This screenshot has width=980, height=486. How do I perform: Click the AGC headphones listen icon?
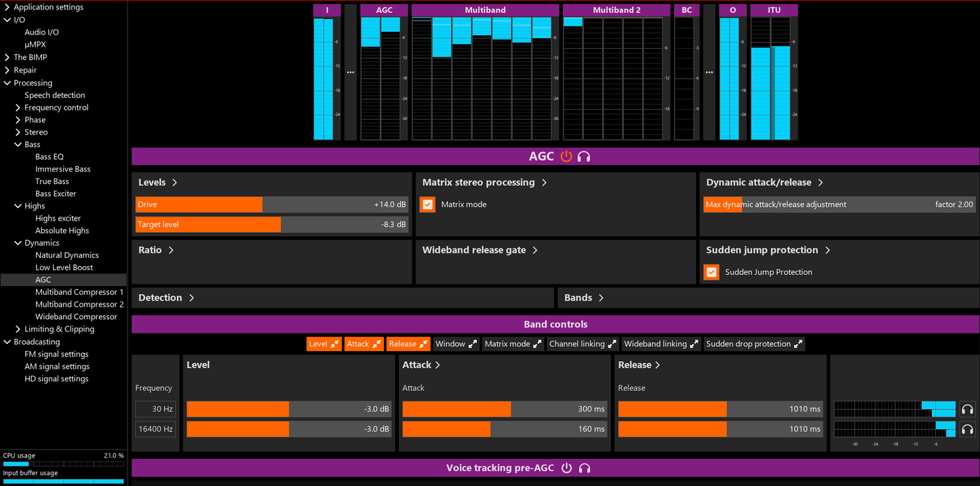[584, 157]
